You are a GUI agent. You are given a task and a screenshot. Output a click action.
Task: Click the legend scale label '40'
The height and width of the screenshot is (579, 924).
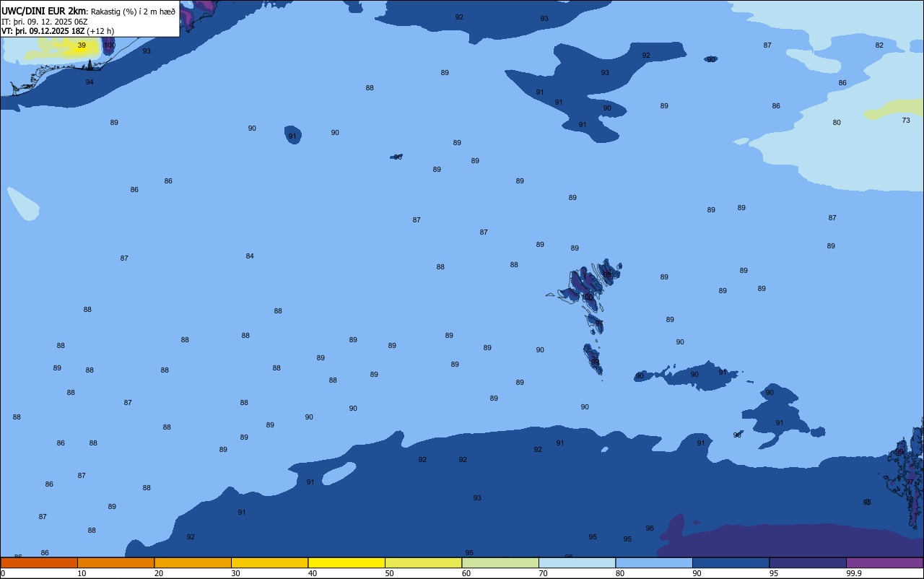point(313,573)
